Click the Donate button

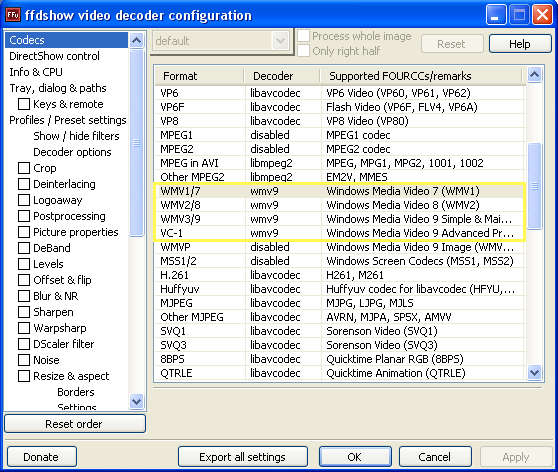(x=42, y=457)
